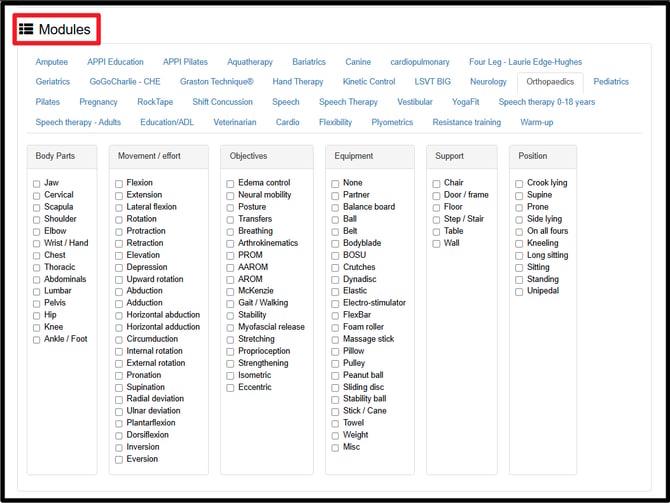The height and width of the screenshot is (503, 670).
Task: Open Speech therapy - Adults tab
Action: click(x=78, y=122)
